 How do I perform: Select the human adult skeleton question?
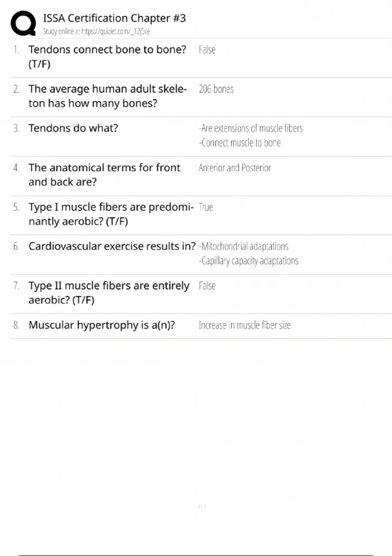pos(107,96)
